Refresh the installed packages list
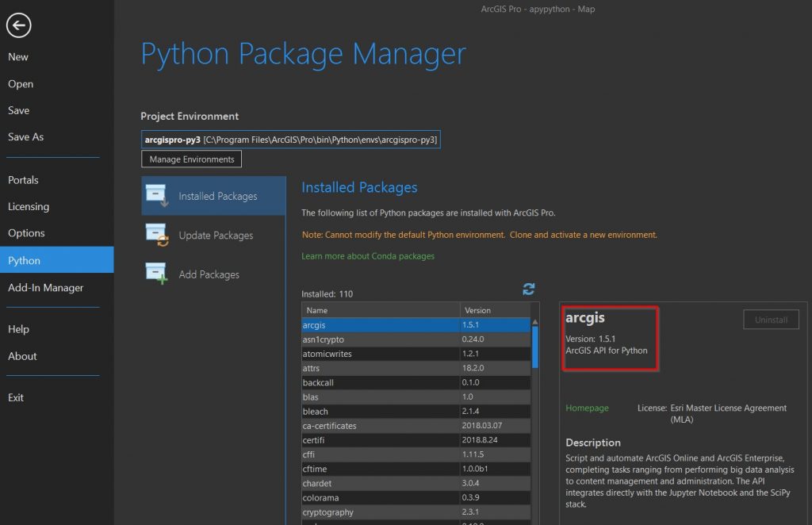The image size is (812, 525). [528, 289]
